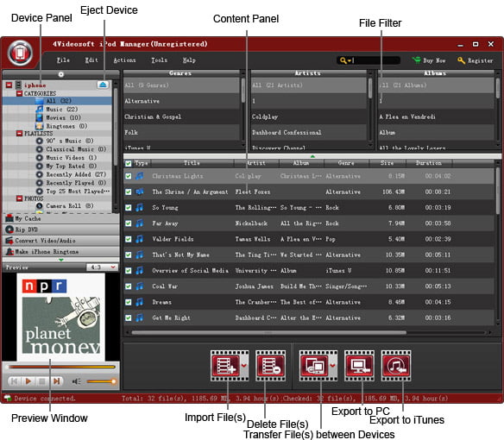504x440 pixels.
Task: Toggle the select-all checkbox in header
Action: pos(129,163)
